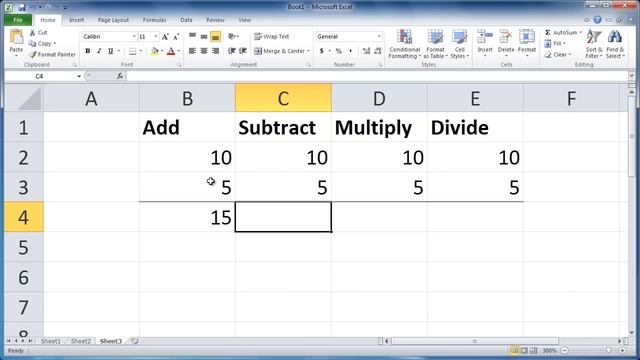Open the General number format dropdown
The height and width of the screenshot is (360, 640).
click(x=379, y=37)
